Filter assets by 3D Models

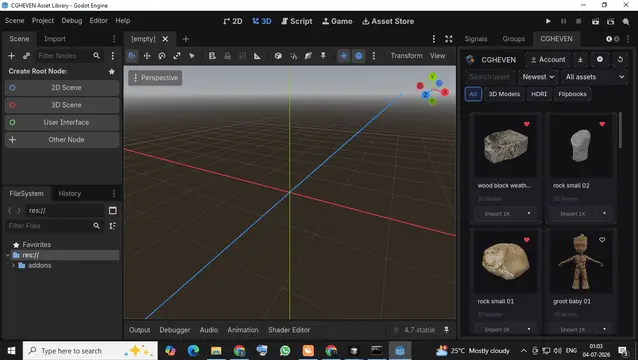tap(504, 94)
